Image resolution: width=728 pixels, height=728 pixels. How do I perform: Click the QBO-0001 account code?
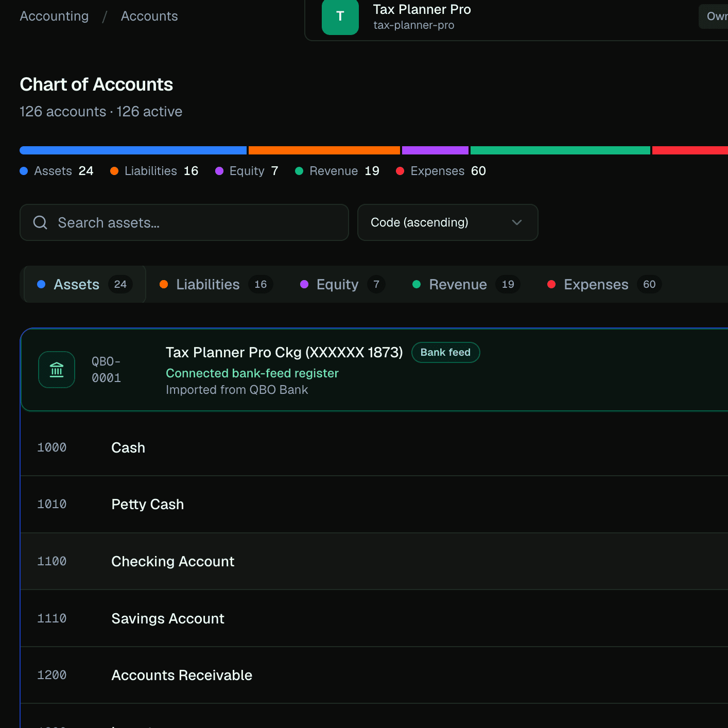coord(107,370)
